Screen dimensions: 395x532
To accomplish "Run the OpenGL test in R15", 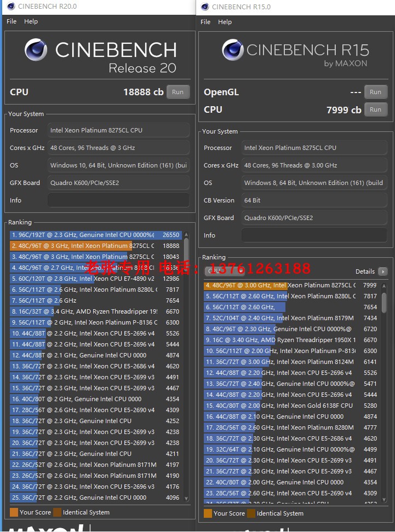I will (376, 92).
